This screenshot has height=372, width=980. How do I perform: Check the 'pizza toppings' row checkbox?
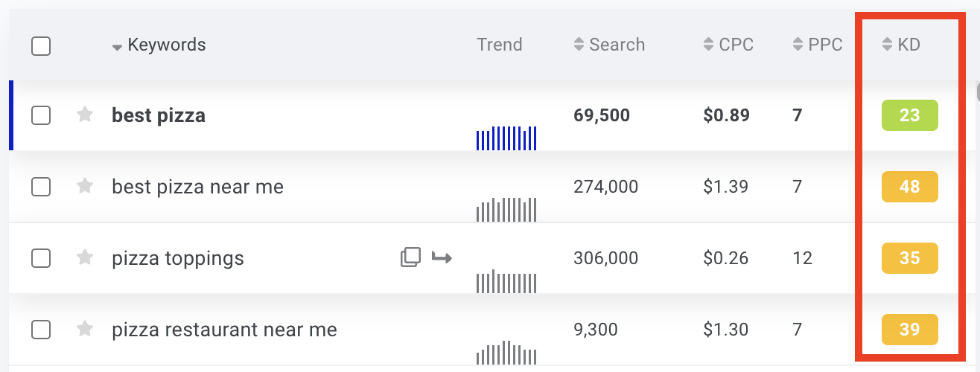pyautogui.click(x=41, y=258)
